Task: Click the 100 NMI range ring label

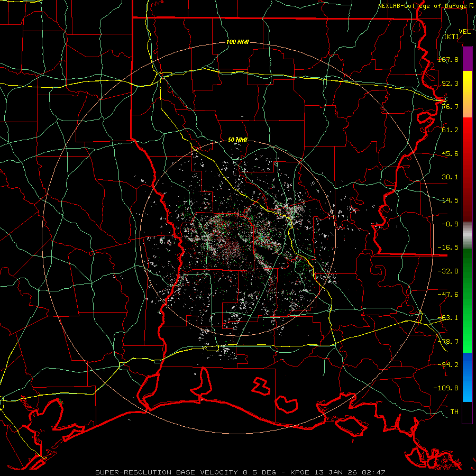Action: click(237, 42)
